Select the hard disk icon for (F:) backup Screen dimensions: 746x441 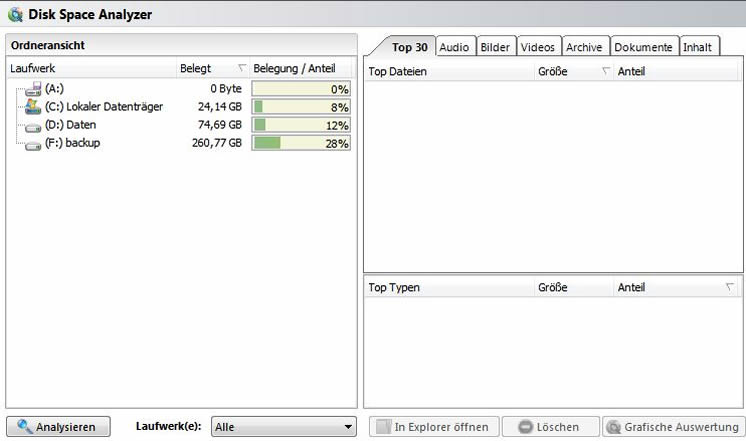click(33, 146)
